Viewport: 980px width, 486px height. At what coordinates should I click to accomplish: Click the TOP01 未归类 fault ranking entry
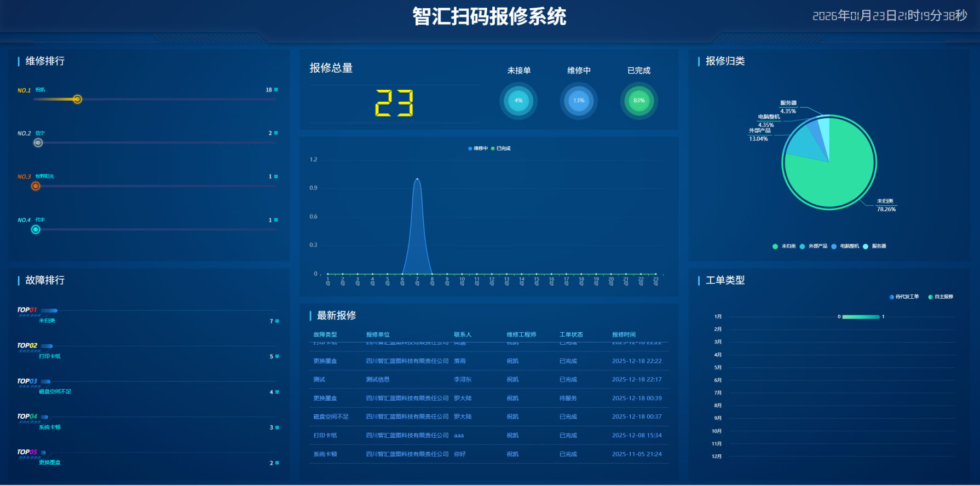148,315
